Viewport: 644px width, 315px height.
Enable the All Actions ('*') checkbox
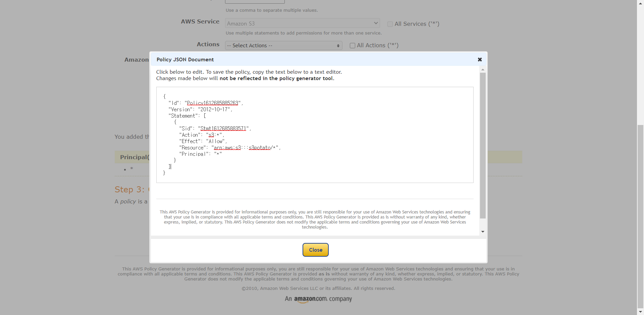tap(352, 46)
